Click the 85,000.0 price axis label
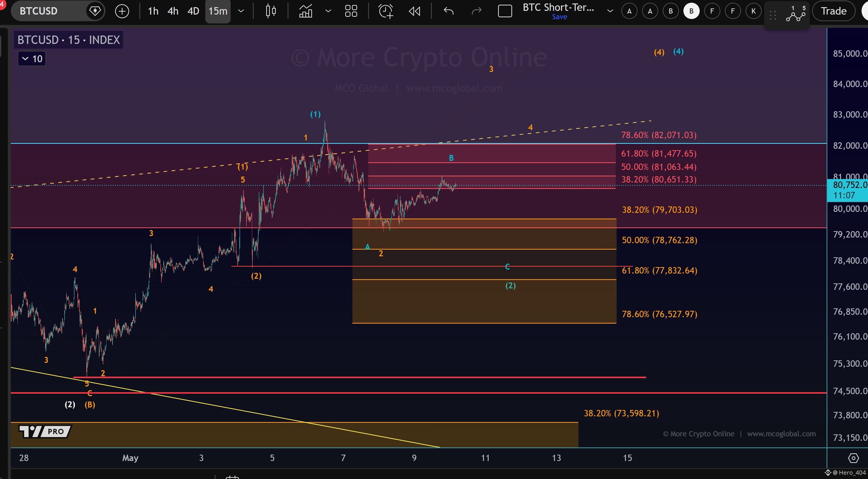 850,53
